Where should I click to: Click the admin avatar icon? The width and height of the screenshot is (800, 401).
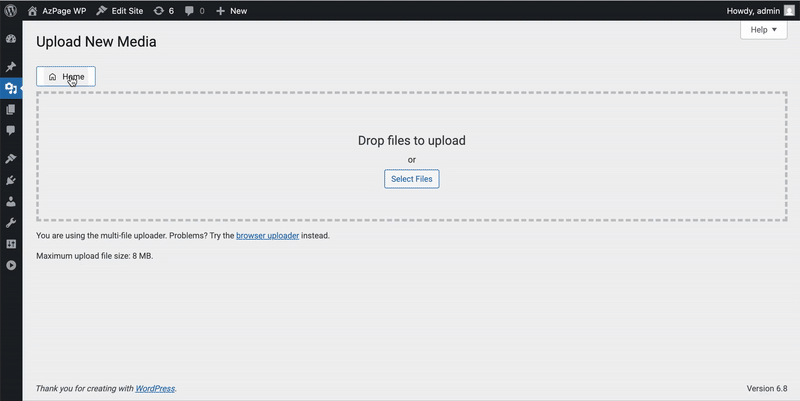tap(789, 11)
